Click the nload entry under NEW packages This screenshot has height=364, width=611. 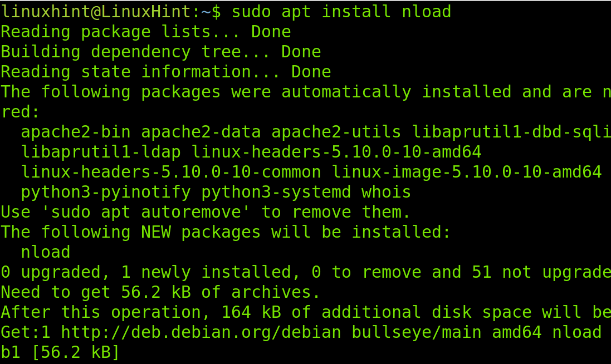click(x=46, y=252)
